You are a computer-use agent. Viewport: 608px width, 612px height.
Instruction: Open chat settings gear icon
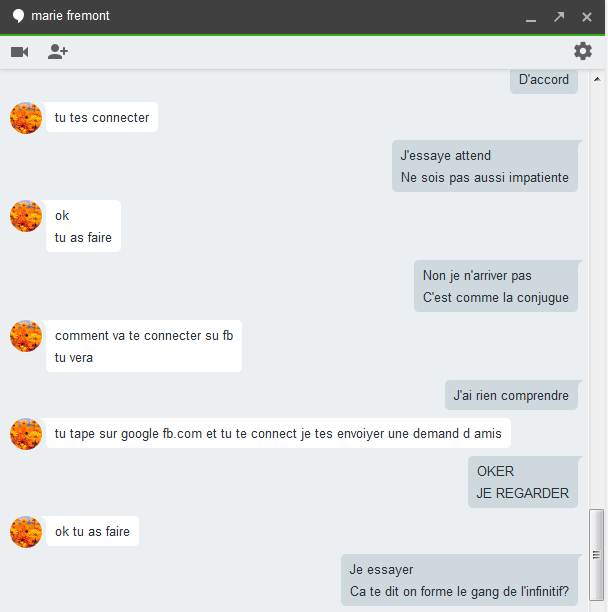(583, 51)
